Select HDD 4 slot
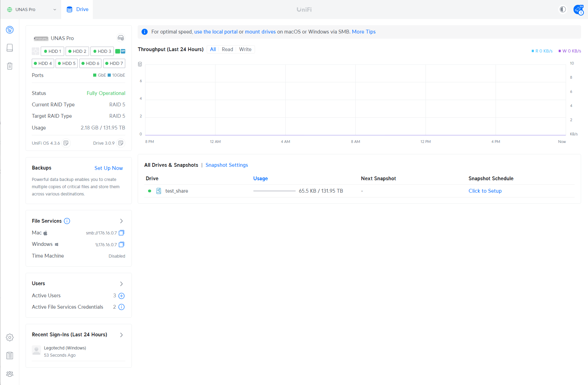 pyautogui.click(x=43, y=63)
